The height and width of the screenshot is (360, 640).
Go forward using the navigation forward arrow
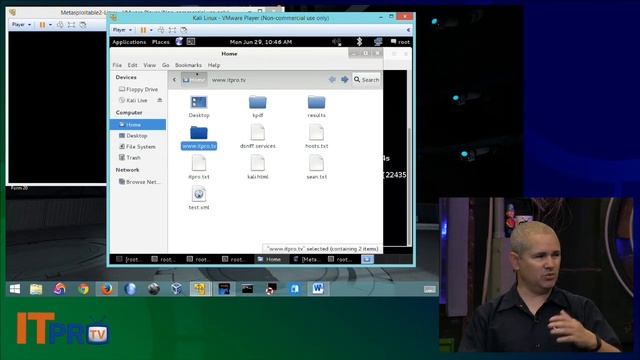(x=345, y=80)
